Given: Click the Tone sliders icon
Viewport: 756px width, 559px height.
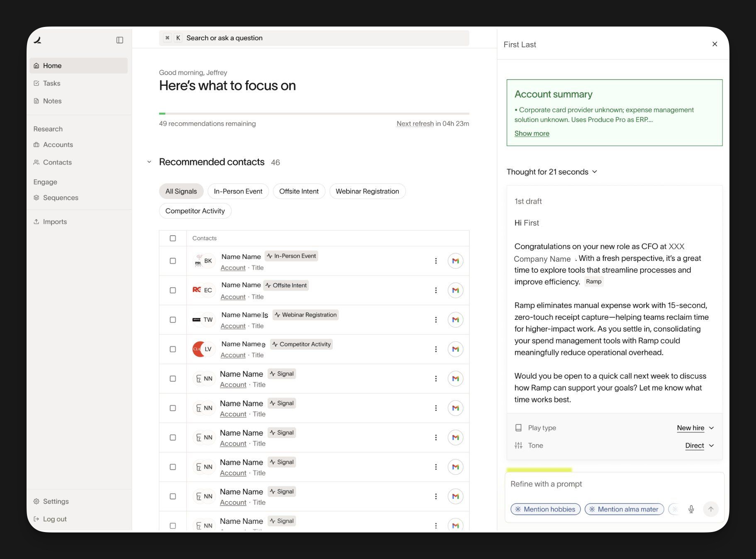Looking at the screenshot, I should point(518,445).
